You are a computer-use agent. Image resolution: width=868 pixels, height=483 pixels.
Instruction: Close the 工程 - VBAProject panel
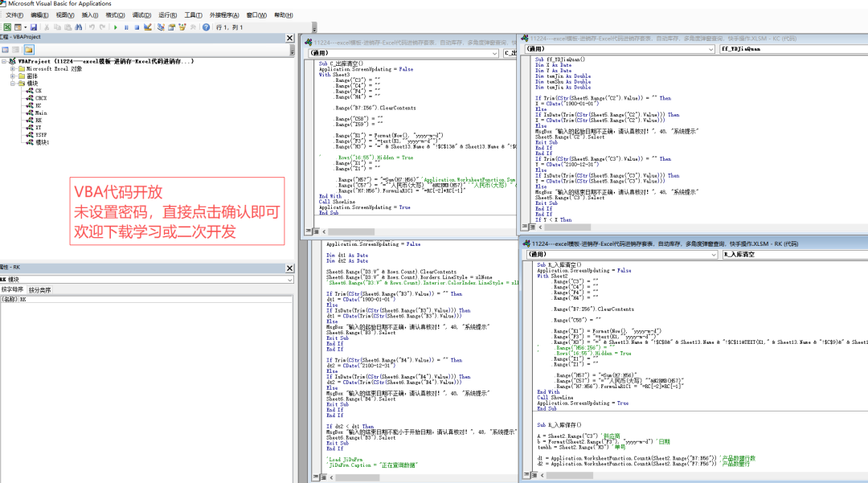(x=289, y=38)
